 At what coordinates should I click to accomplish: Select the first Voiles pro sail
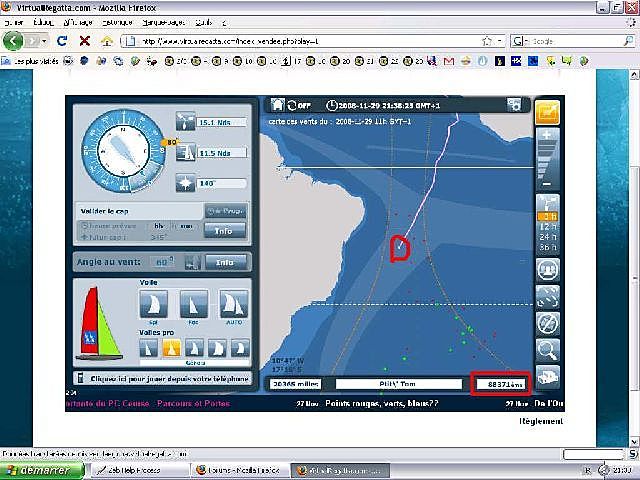149,348
